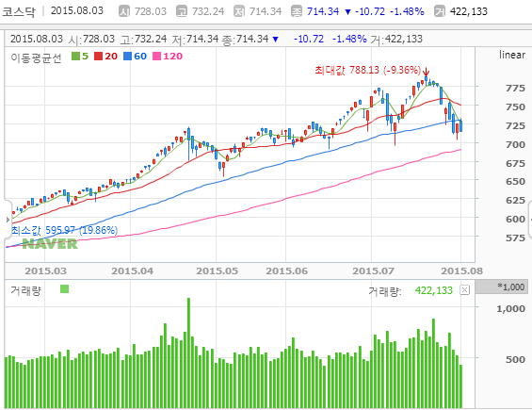532x410 pixels.
Task: Click the green 5-day moving average swatch
Action: point(75,56)
